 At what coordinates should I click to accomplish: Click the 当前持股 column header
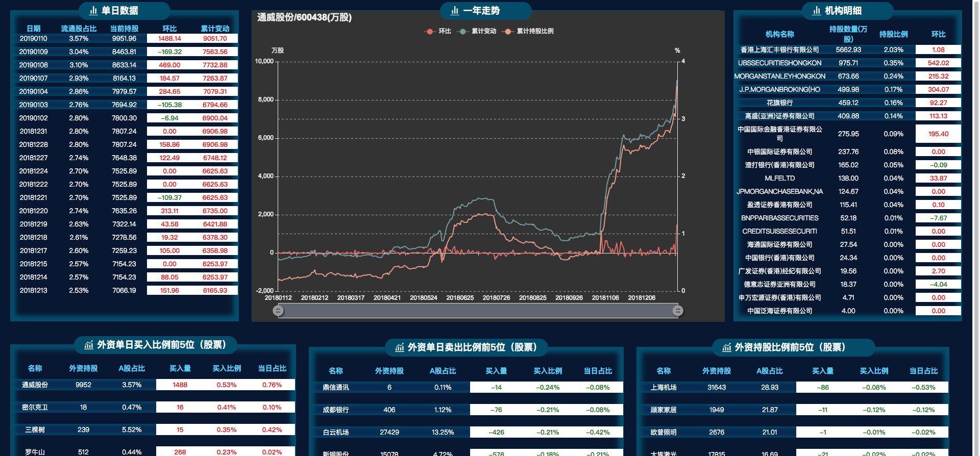click(x=124, y=29)
